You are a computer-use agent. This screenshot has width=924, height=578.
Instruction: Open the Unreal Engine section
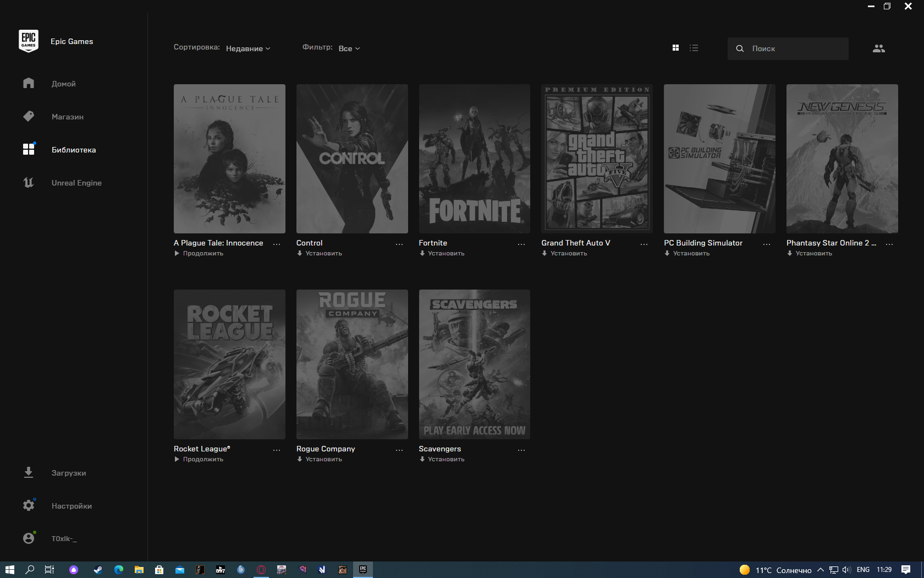pos(76,183)
